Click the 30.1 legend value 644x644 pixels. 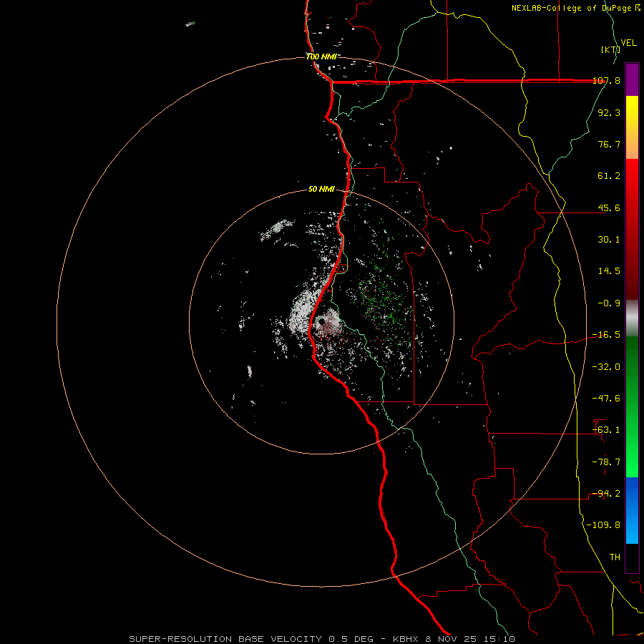pyautogui.click(x=609, y=240)
